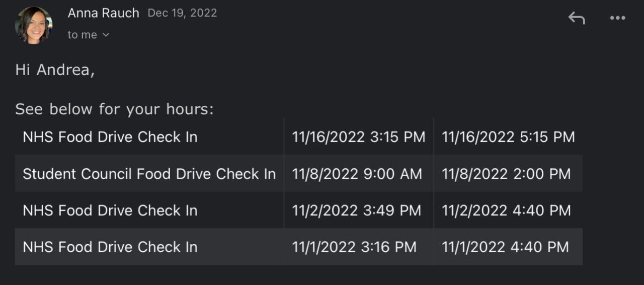Click the Dec 19, 2022 date

click(x=182, y=13)
